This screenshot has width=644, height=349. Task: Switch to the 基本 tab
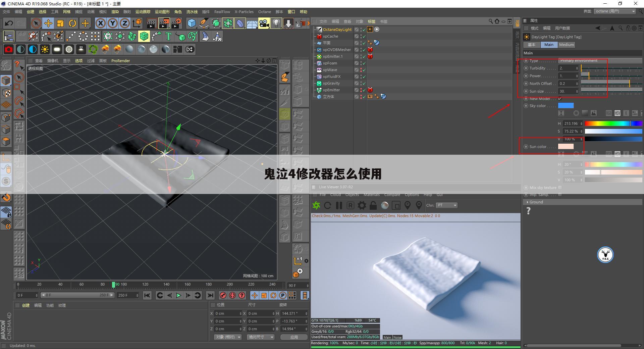point(532,45)
